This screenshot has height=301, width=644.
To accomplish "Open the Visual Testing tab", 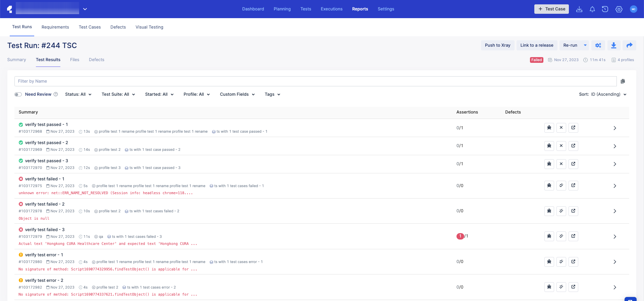I will point(149,27).
